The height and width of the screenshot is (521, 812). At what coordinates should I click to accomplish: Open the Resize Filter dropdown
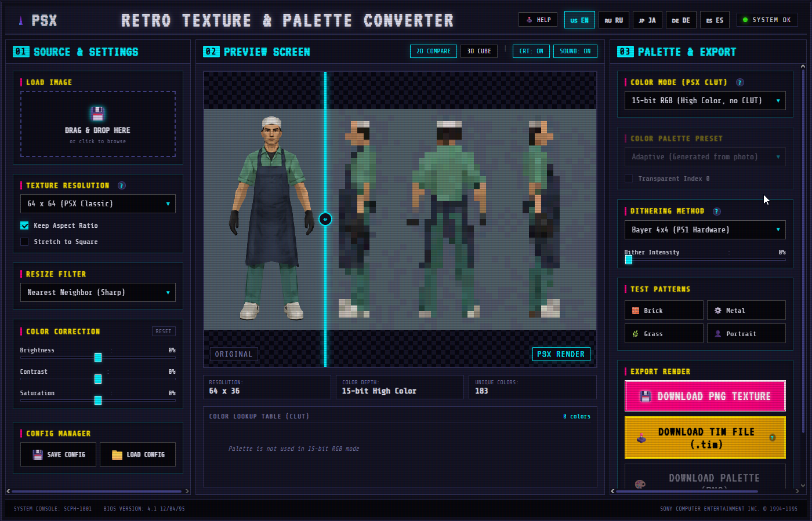(x=98, y=293)
